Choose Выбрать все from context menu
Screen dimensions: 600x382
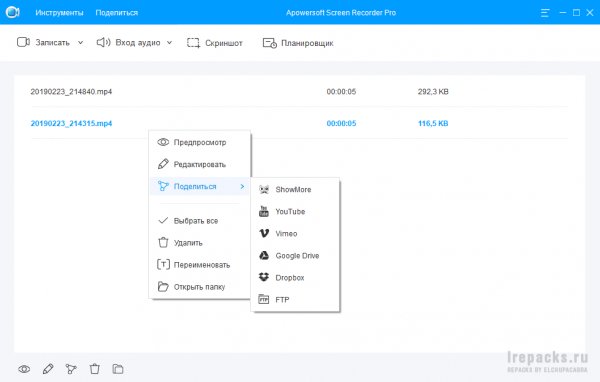pos(200,220)
